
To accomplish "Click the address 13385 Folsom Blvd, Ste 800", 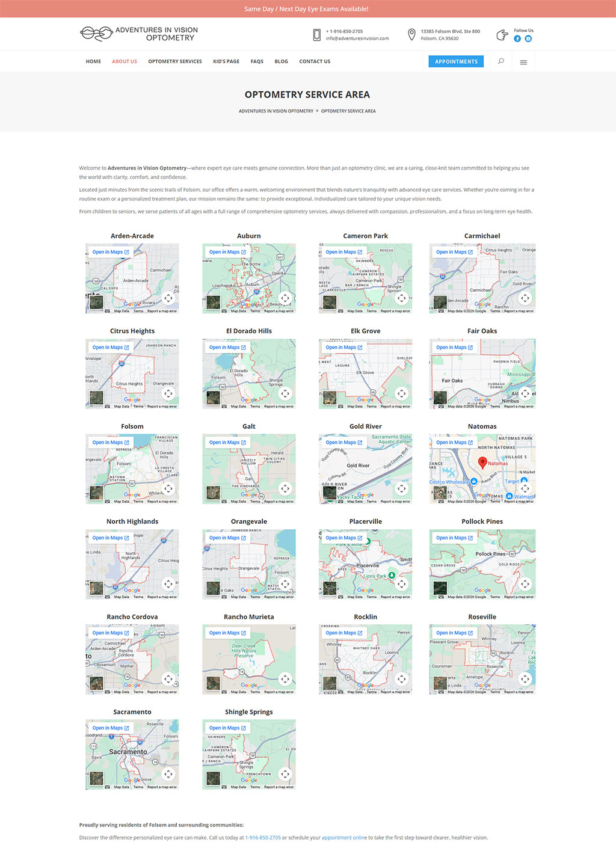I will tap(451, 31).
